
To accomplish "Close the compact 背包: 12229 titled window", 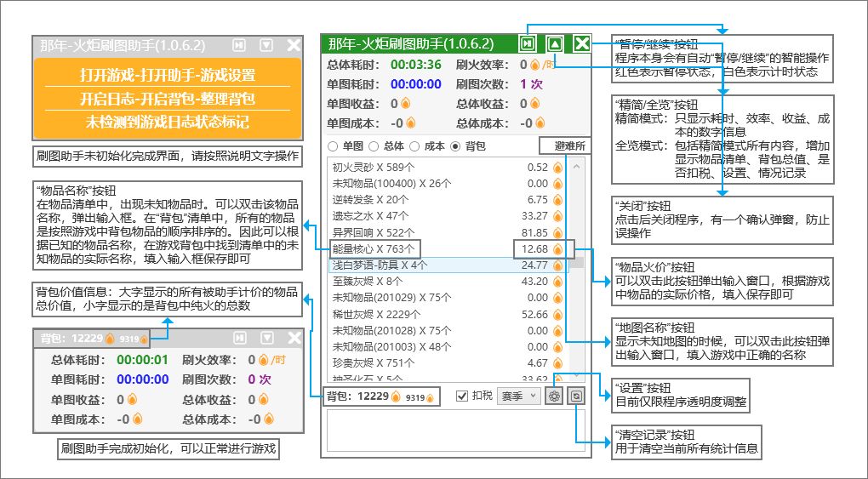I will 294,337.
